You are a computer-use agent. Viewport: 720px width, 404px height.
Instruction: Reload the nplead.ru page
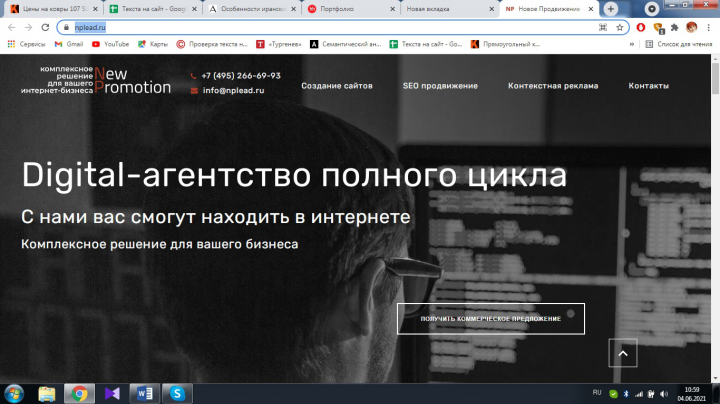[45, 28]
